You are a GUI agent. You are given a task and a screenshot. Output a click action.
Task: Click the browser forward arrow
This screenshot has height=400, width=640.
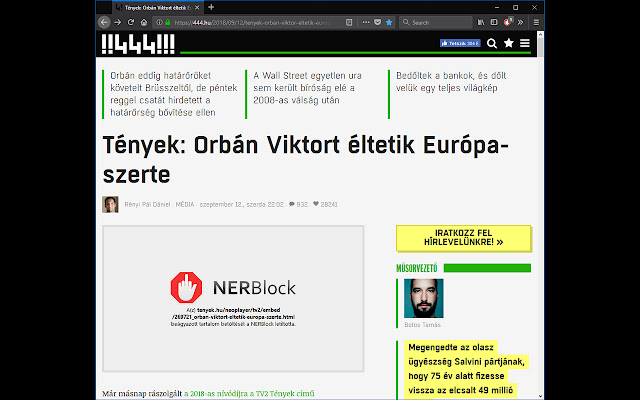pyautogui.click(x=118, y=22)
